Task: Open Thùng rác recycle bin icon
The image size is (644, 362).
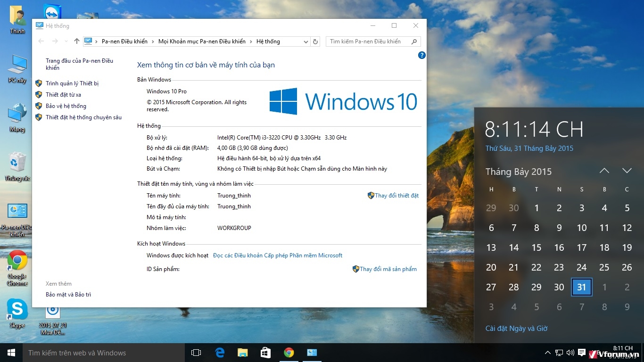Action: point(17,167)
